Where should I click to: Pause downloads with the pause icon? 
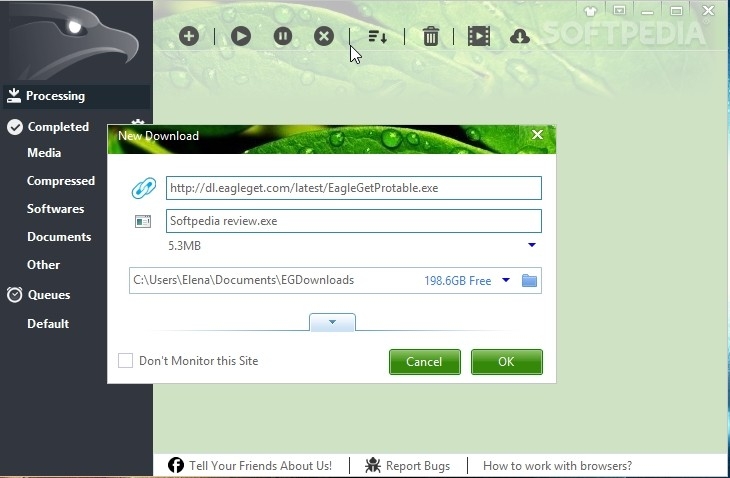click(x=283, y=36)
